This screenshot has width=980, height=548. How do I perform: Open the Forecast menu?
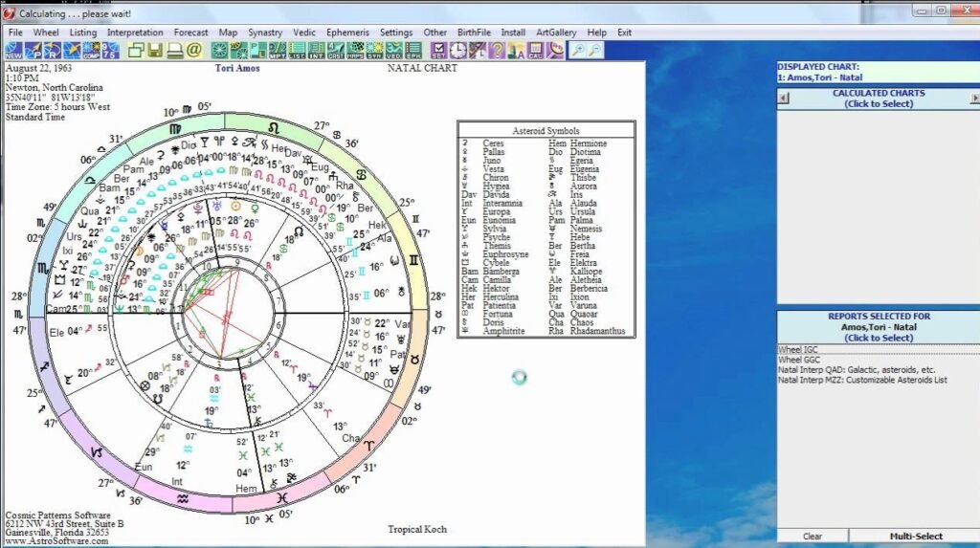pos(190,33)
